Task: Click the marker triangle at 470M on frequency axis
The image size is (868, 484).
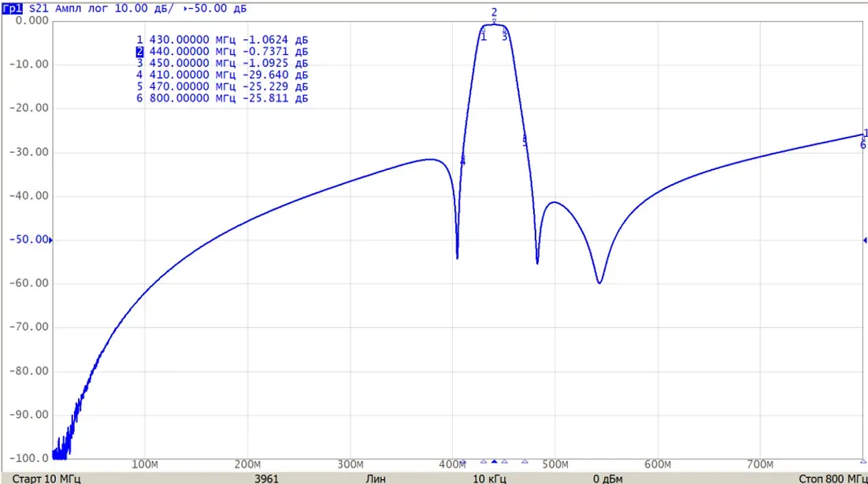Action: 525,461
